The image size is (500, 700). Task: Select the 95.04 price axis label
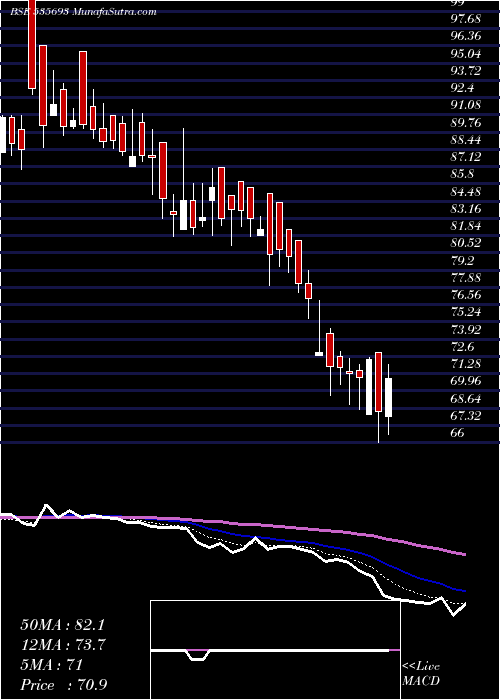(x=466, y=54)
